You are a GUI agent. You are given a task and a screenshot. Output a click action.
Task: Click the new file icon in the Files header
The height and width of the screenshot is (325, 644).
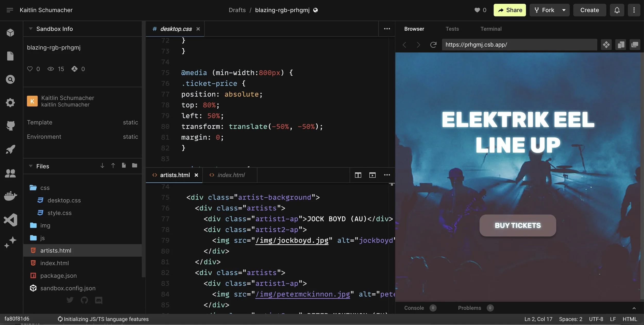point(124,165)
